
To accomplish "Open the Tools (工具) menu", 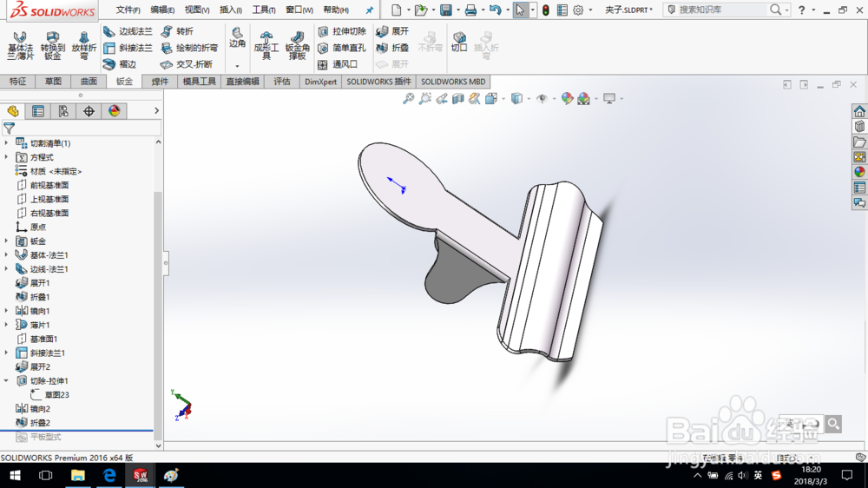I will pos(264,10).
